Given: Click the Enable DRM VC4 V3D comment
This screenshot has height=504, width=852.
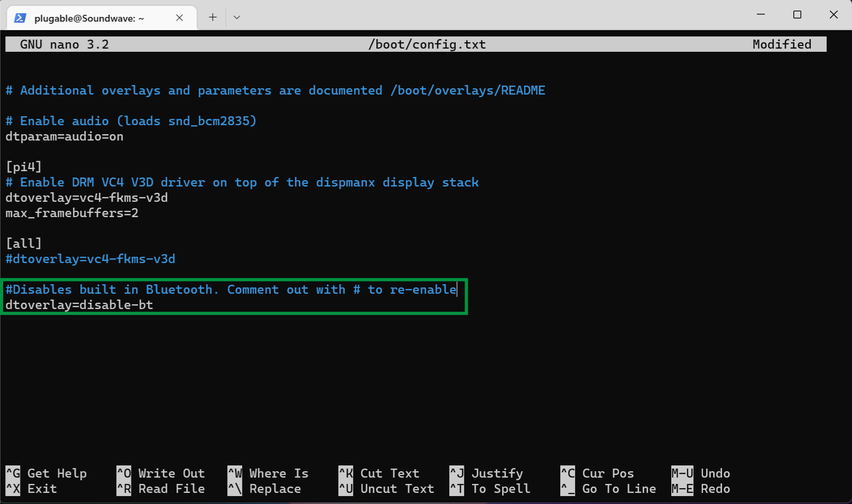Looking at the screenshot, I should 242,182.
